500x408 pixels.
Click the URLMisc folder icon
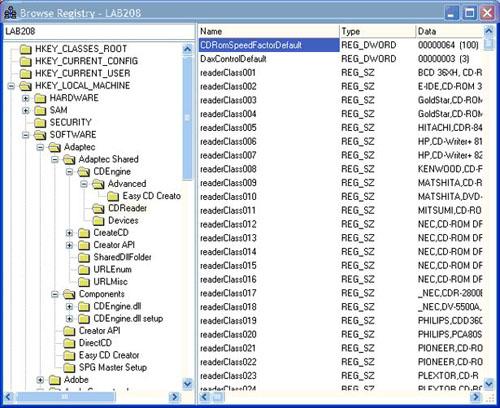[84, 282]
